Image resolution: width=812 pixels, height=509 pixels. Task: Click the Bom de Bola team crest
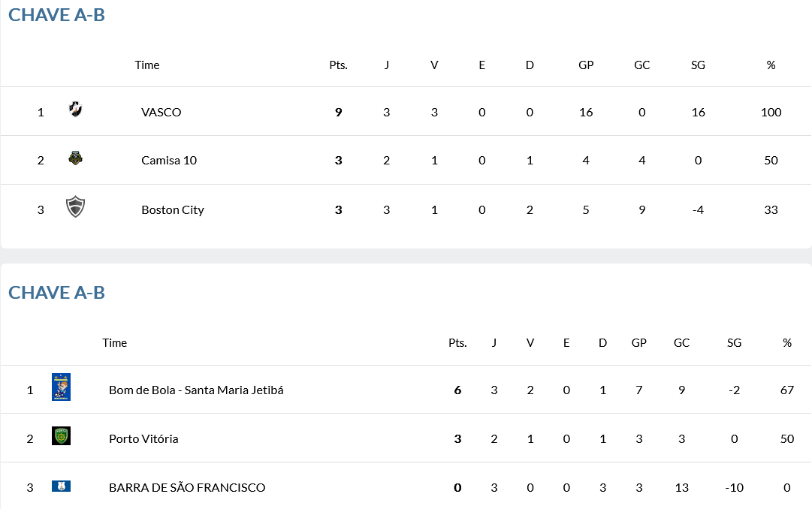(61, 387)
